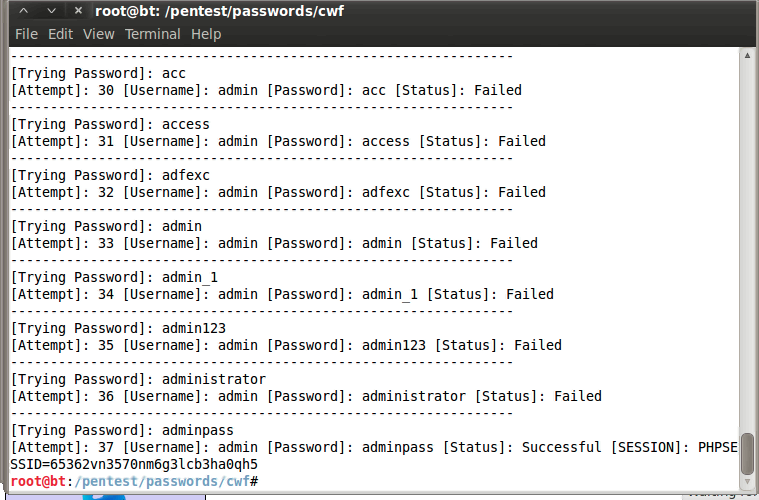Open the Edit menu
The image size is (759, 500).
[61, 34]
